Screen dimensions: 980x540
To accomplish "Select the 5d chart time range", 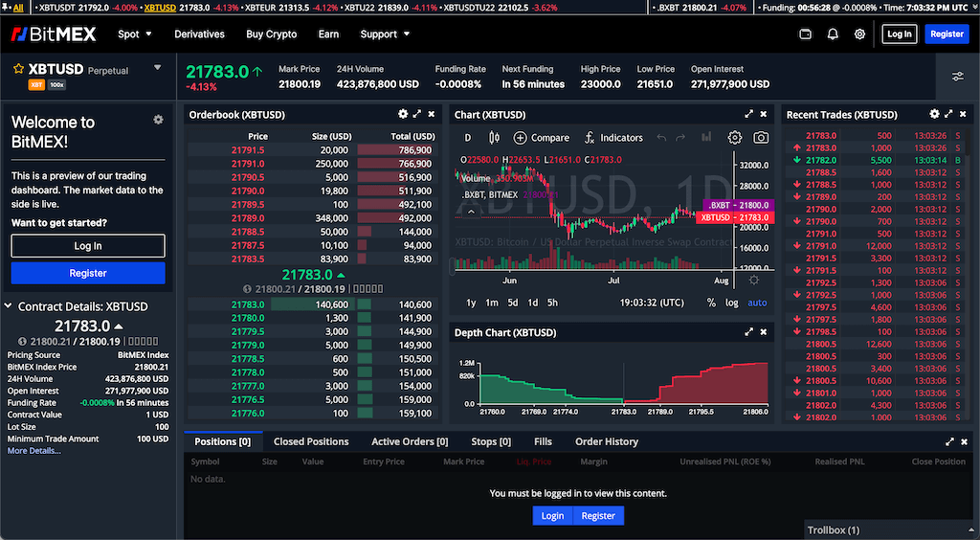I will (x=513, y=303).
